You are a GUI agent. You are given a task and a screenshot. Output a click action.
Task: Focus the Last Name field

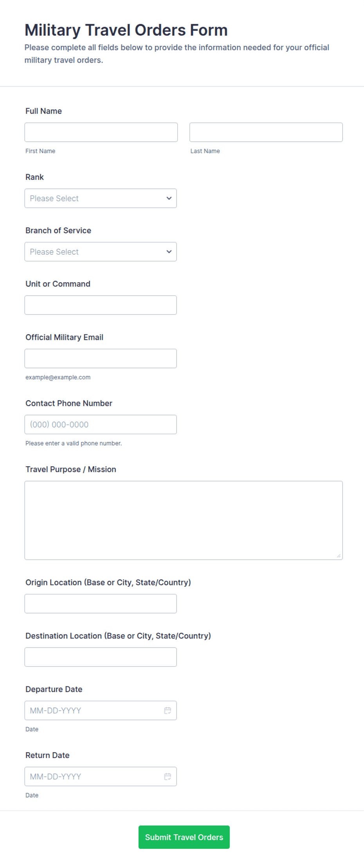pyautogui.click(x=266, y=132)
